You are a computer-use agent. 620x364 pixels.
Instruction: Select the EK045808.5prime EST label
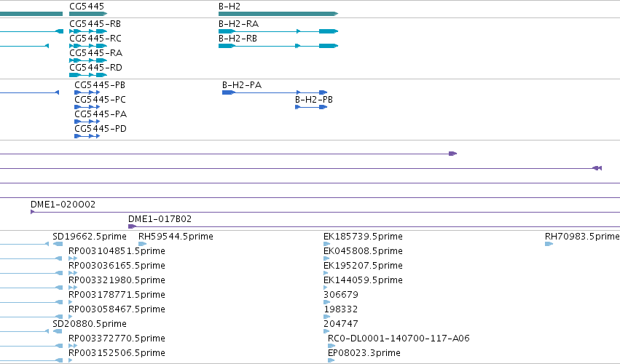pos(363,251)
